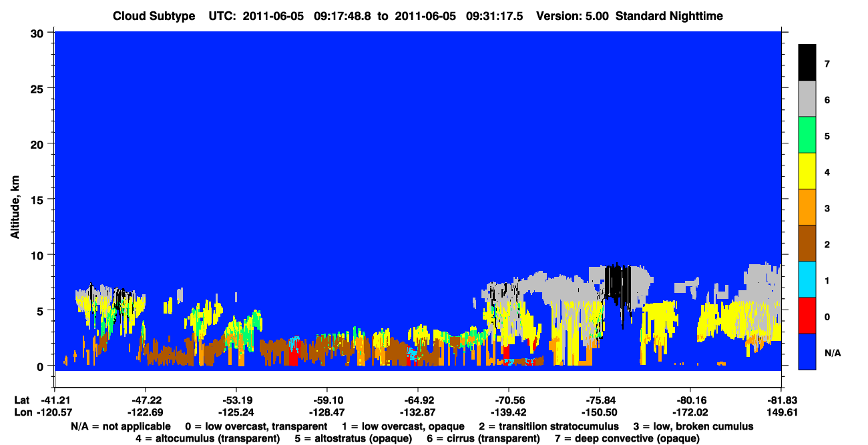Click legend text '4 = altocumulus (transparent)'

tap(208, 438)
